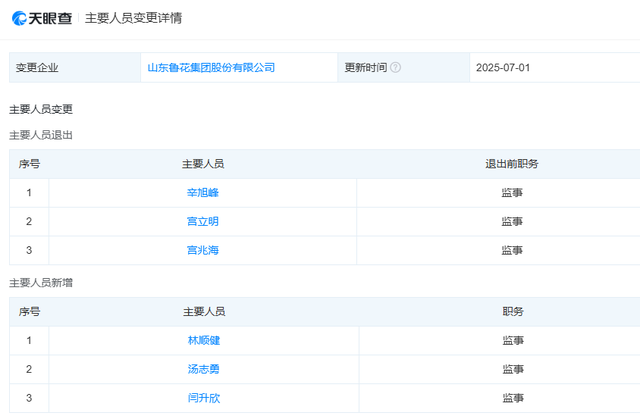Click the 主要人员退出 section heading
Screen dimensions: 640x419
[41, 135]
